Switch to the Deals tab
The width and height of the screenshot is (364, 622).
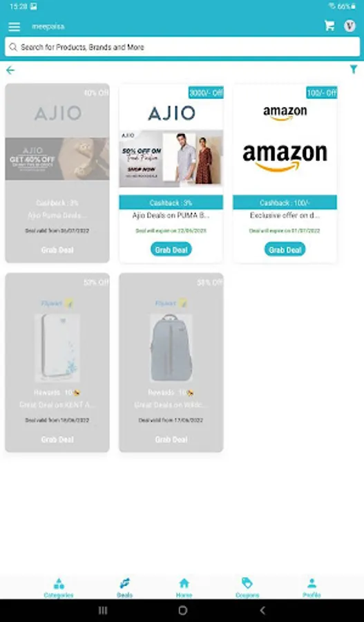click(124, 588)
